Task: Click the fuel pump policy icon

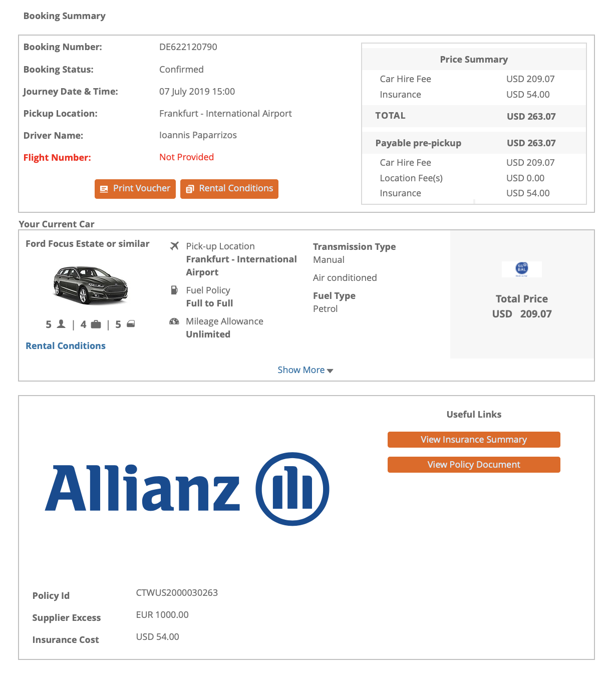Action: click(174, 290)
